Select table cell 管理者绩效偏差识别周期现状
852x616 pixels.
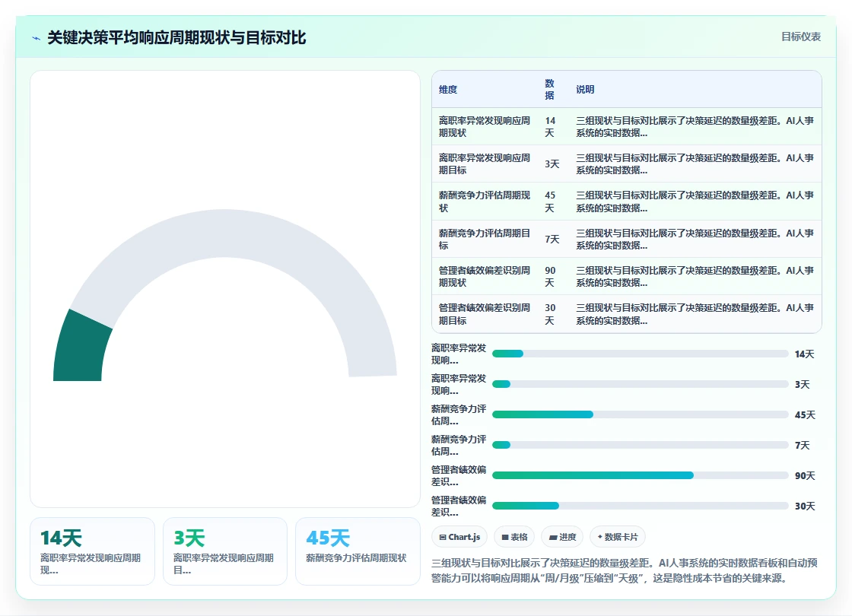pos(485,277)
